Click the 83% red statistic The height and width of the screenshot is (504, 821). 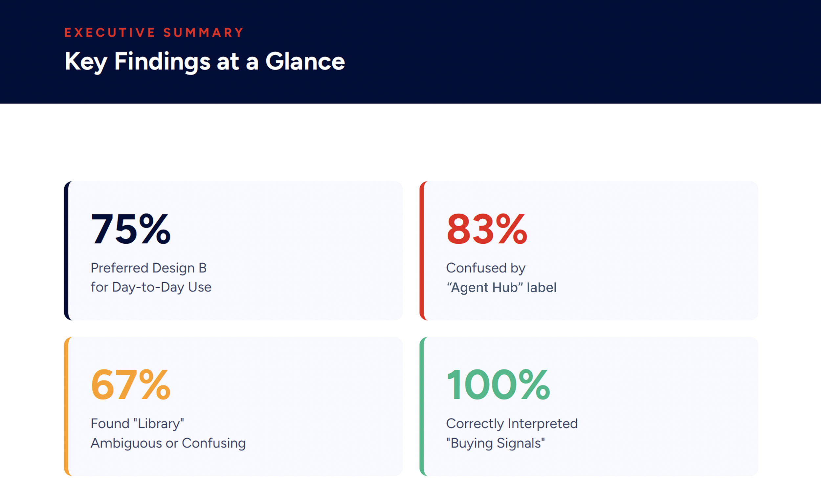click(x=487, y=229)
